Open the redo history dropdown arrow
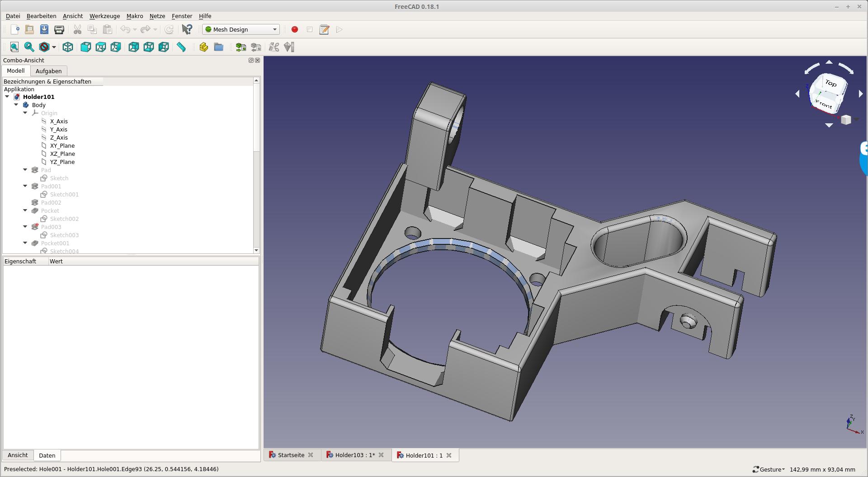Image resolution: width=868 pixels, height=477 pixels. point(155,29)
